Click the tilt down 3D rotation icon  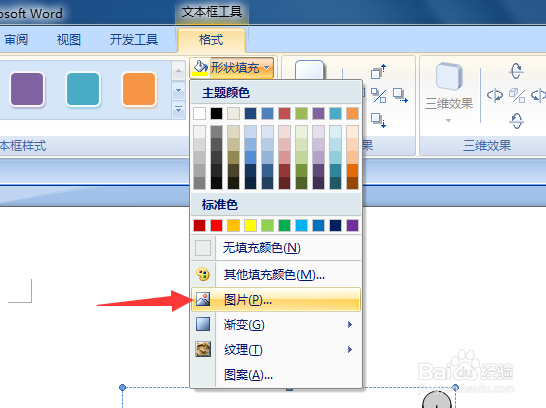coord(516,121)
